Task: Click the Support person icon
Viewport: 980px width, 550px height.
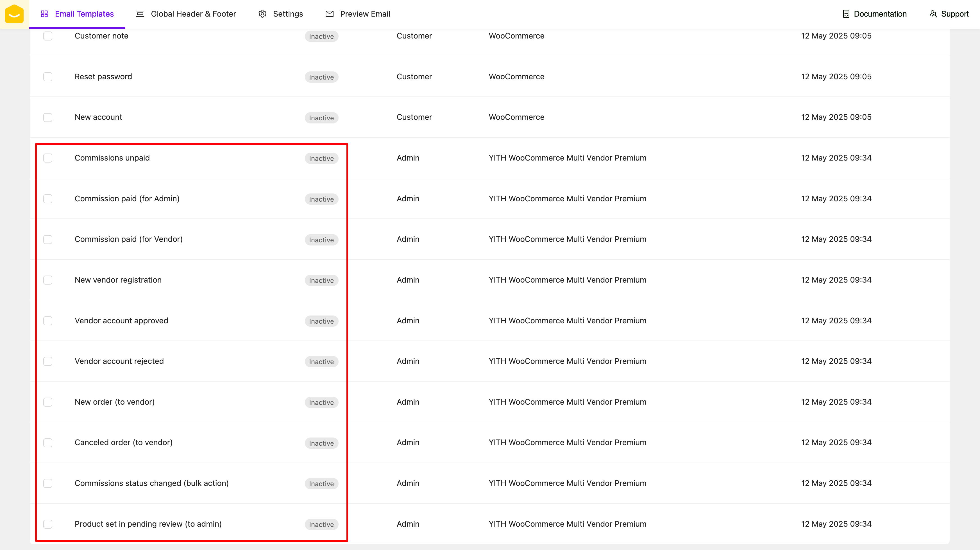Action: click(x=933, y=14)
